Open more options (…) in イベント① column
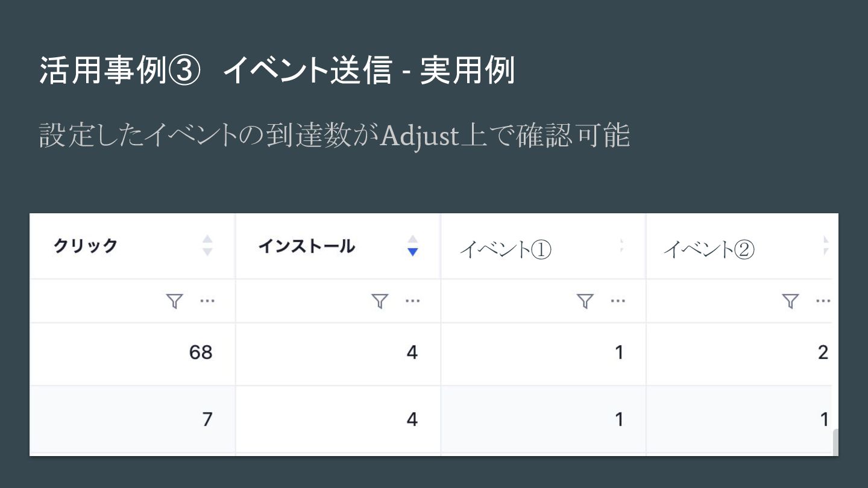Image resolution: width=868 pixels, height=488 pixels. coord(618,301)
